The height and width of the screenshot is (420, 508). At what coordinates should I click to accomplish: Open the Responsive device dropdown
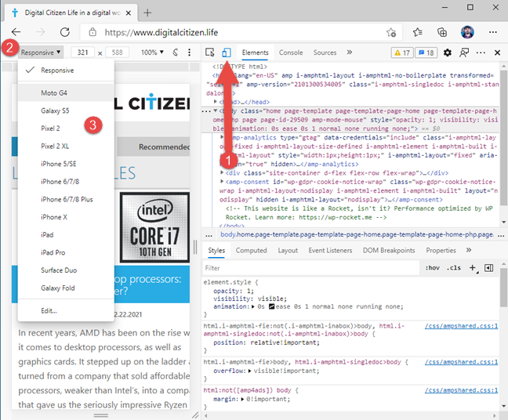(x=41, y=52)
